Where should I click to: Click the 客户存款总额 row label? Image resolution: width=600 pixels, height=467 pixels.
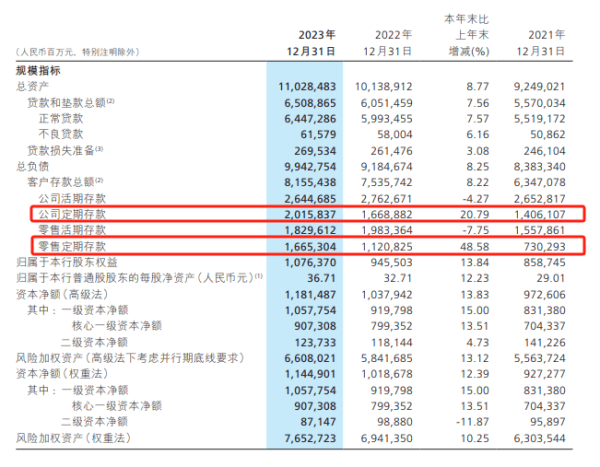coord(68,181)
